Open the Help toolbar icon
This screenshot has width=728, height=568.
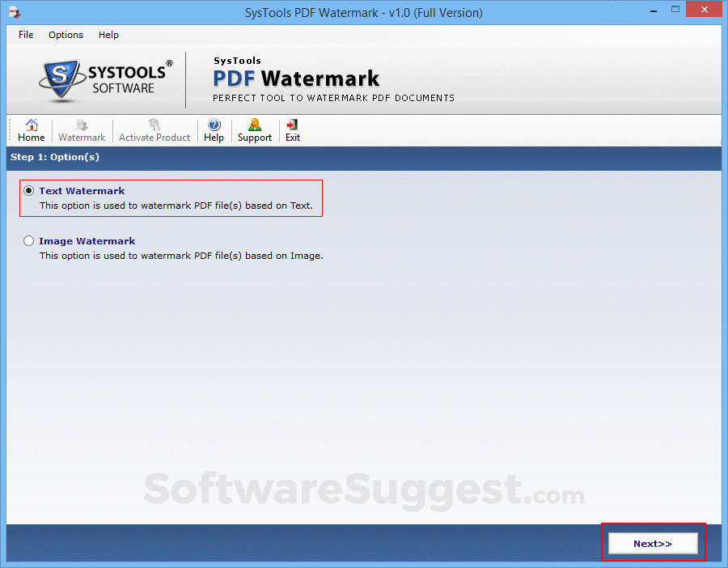(x=214, y=130)
